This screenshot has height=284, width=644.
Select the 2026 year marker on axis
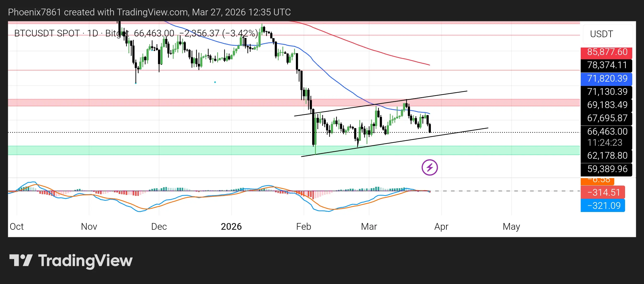[231, 226]
